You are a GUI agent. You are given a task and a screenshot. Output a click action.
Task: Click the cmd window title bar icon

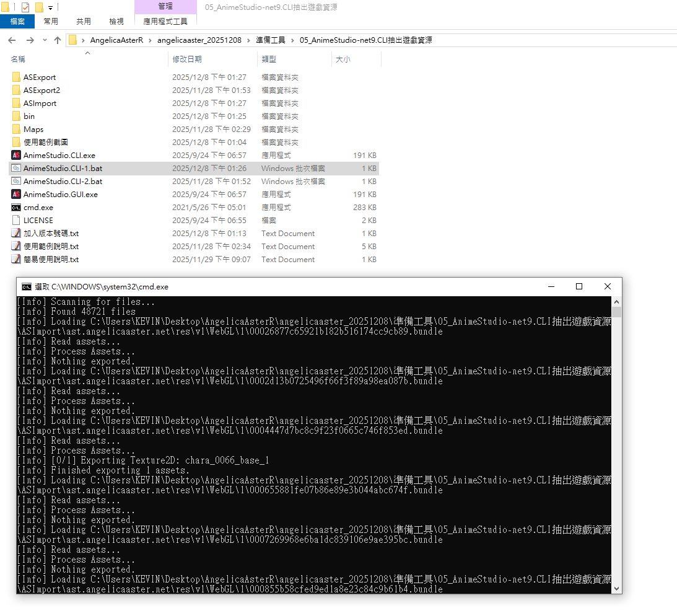[26, 287]
